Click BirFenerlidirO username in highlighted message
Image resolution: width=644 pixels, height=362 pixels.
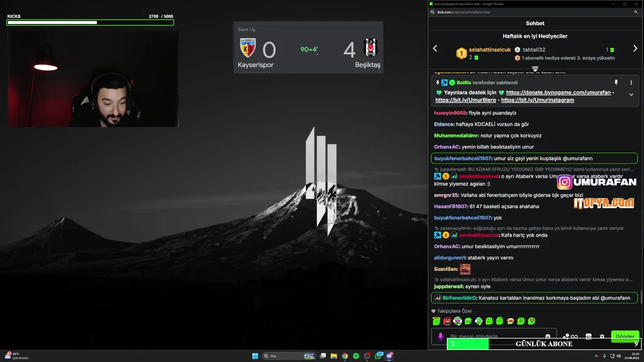(459, 298)
